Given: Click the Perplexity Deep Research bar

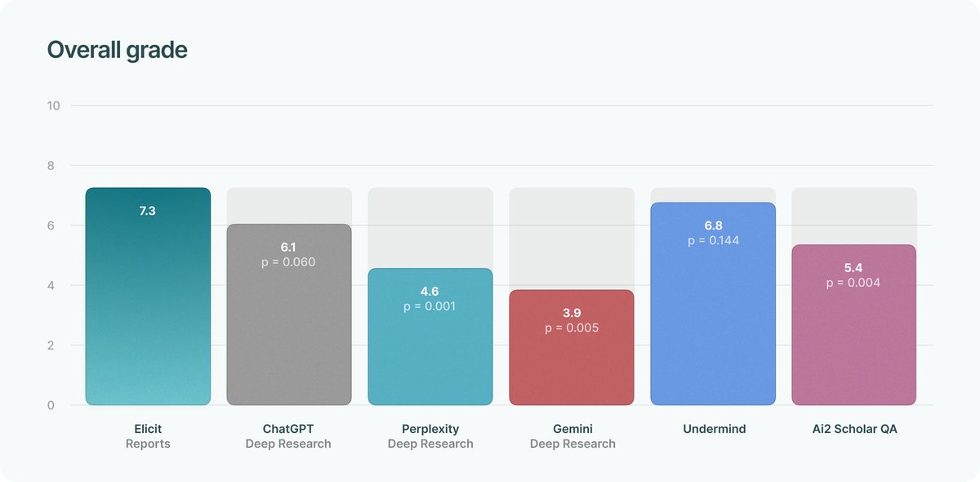Looking at the screenshot, I should [x=430, y=337].
